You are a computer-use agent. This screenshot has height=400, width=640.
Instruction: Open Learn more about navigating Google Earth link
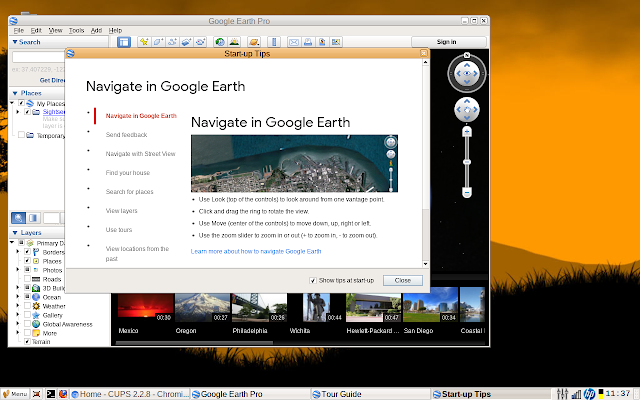pyautogui.click(x=256, y=251)
